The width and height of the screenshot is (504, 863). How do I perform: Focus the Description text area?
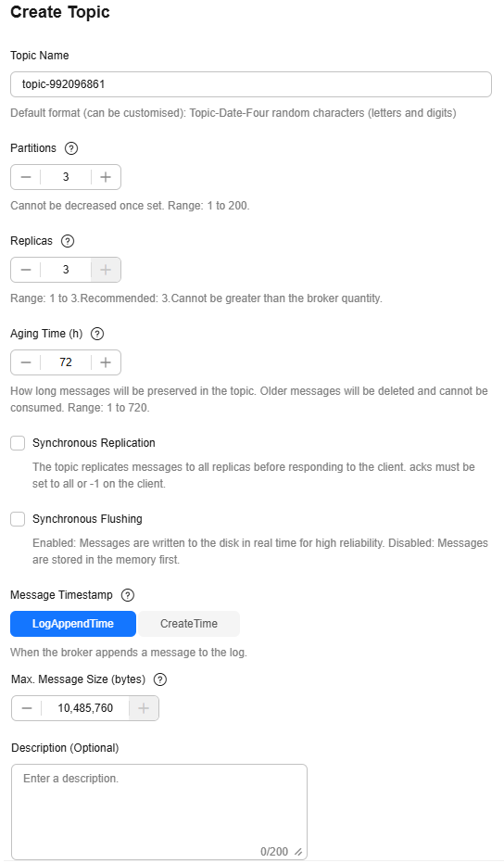pyautogui.click(x=159, y=812)
